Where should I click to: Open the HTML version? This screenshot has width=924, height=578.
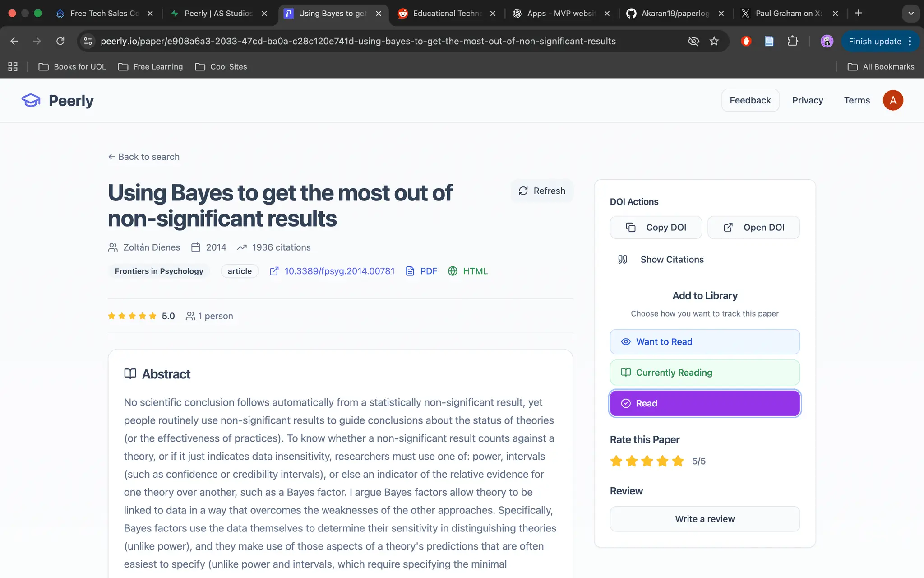point(468,271)
